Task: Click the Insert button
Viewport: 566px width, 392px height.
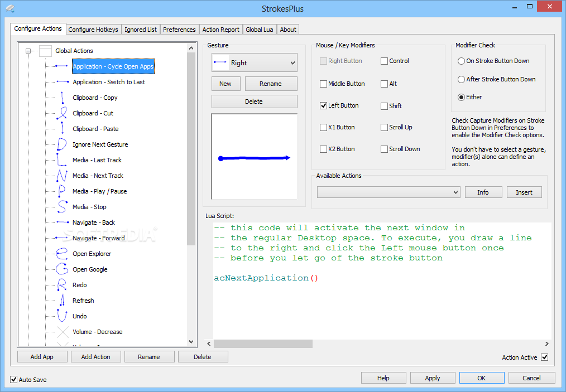Action: click(524, 192)
